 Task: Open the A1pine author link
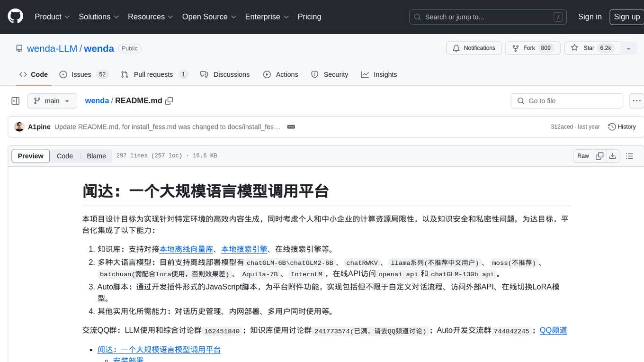pos(39,127)
